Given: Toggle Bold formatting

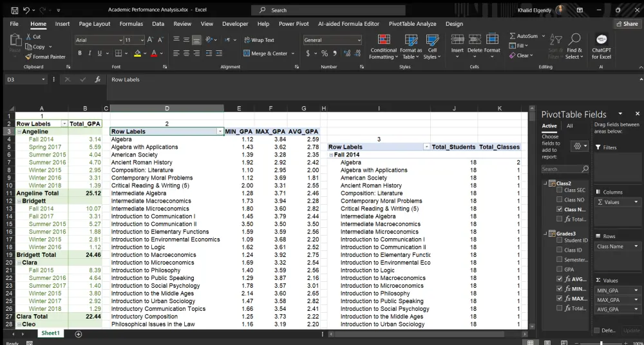Looking at the screenshot, I should (x=80, y=53).
